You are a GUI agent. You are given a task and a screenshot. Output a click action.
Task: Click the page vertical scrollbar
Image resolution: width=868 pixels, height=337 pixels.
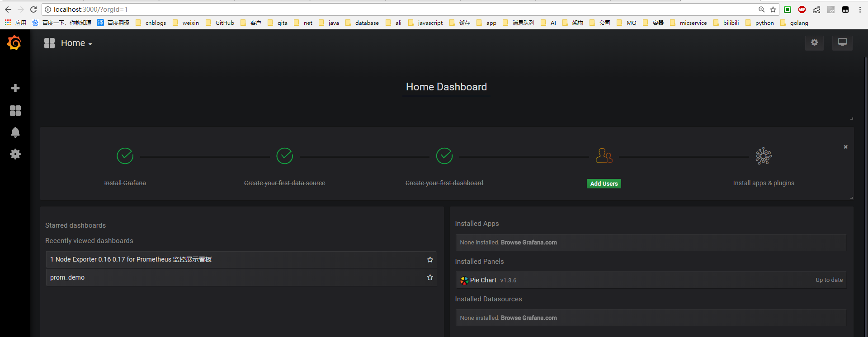tap(866, 197)
